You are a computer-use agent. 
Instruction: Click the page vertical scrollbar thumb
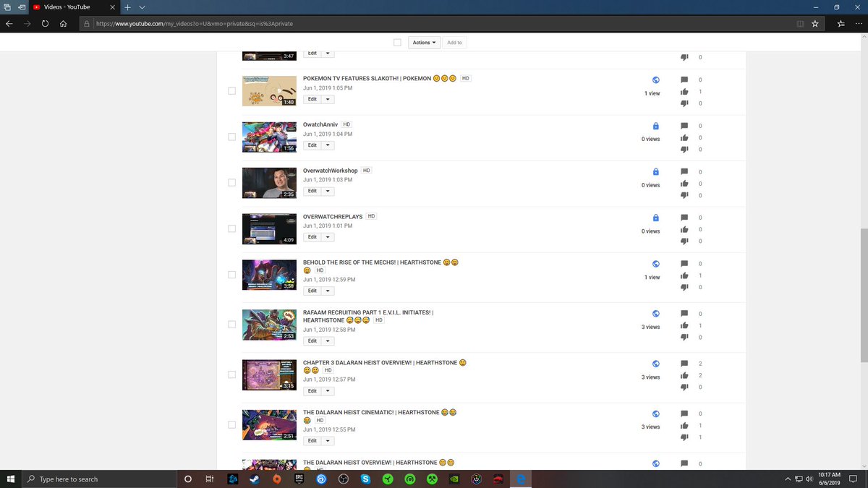pos(863,295)
